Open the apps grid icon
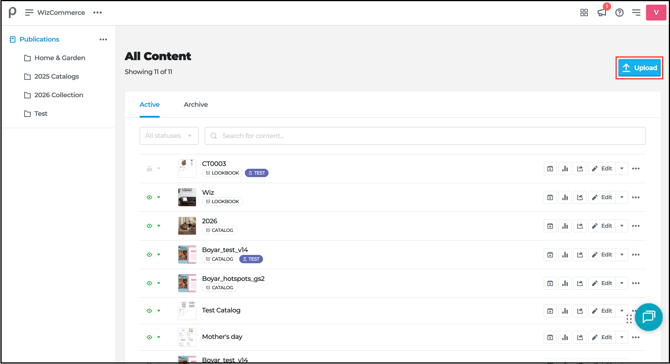670x364 pixels. [584, 13]
